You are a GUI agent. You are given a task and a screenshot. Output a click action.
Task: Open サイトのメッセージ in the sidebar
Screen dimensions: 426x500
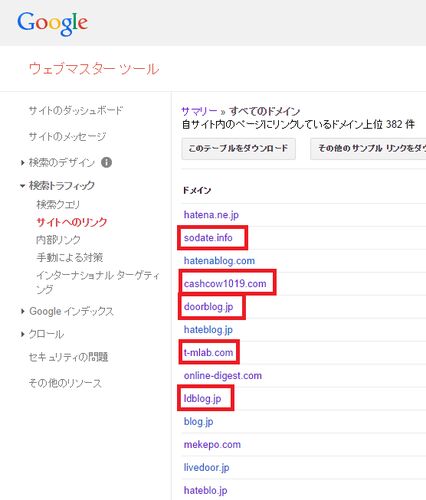pyautogui.click(x=68, y=136)
